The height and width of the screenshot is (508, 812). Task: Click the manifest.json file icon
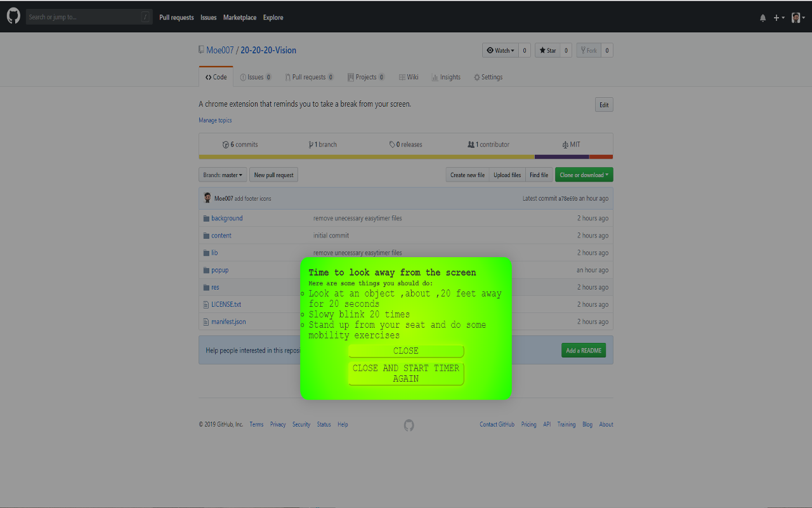tap(206, 321)
